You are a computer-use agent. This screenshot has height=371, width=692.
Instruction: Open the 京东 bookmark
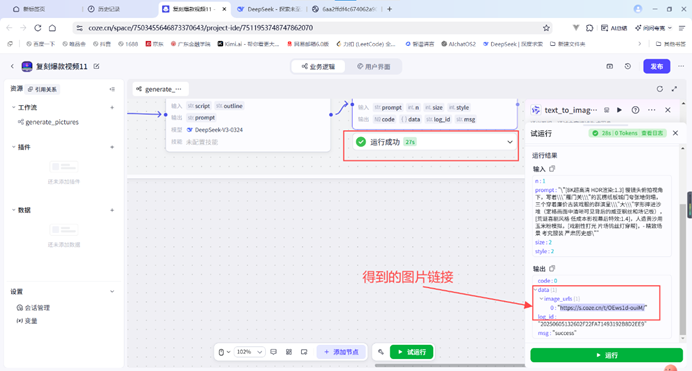tap(154, 44)
